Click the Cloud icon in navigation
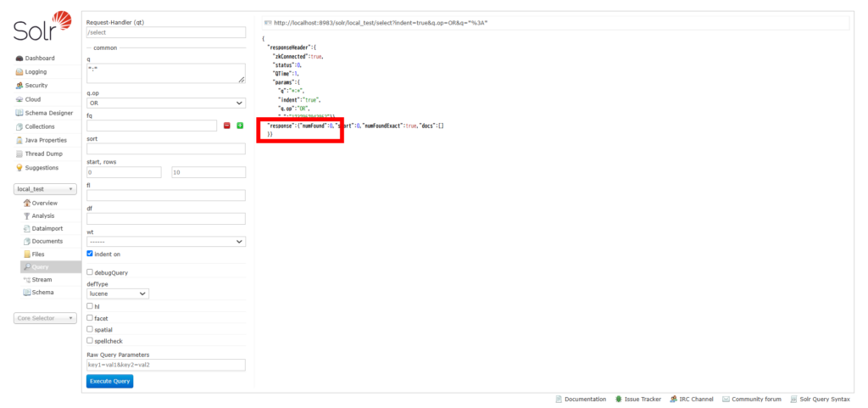This screenshot has height=408, width=868. pyautogui.click(x=19, y=99)
